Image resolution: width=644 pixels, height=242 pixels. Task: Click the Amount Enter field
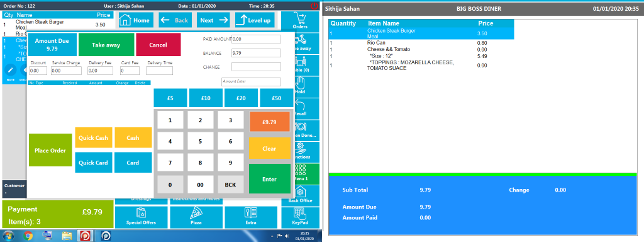(251, 81)
